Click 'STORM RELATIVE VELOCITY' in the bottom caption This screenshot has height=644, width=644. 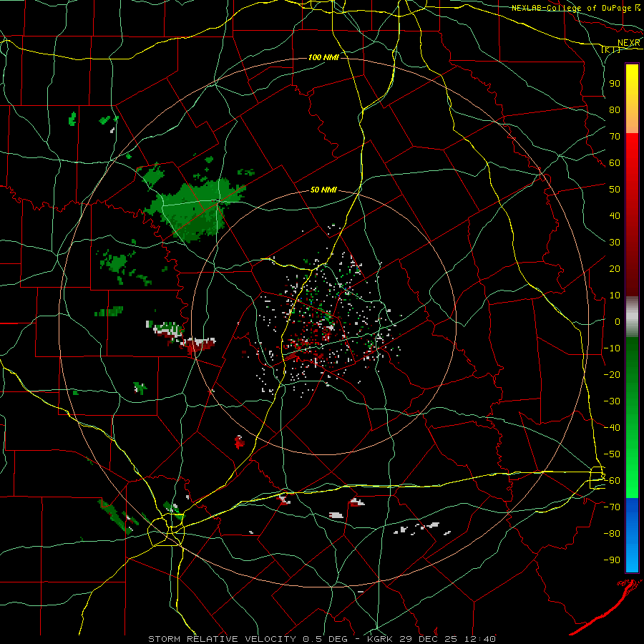(222, 639)
